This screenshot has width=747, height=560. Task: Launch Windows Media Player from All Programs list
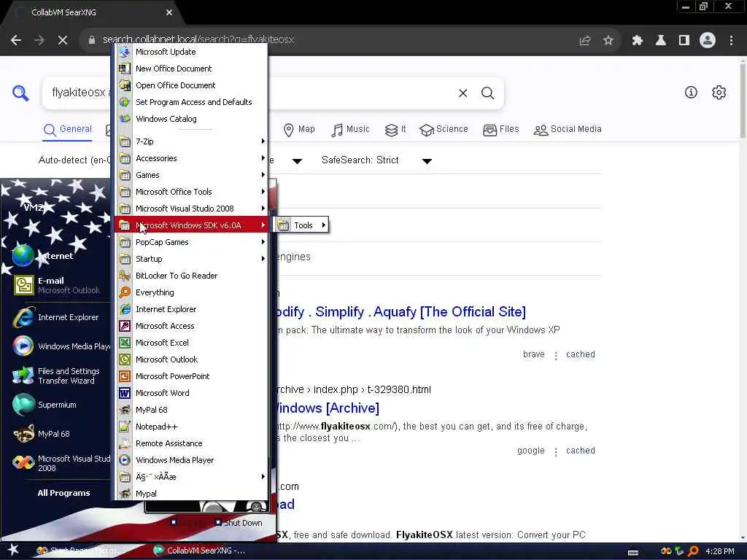190,460
